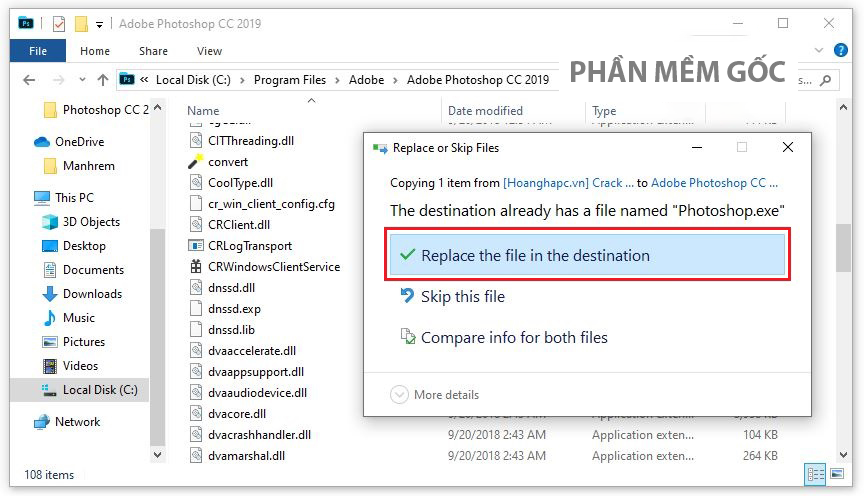Switch to the View ribbon tab
This screenshot has height=496, width=864.
[209, 51]
